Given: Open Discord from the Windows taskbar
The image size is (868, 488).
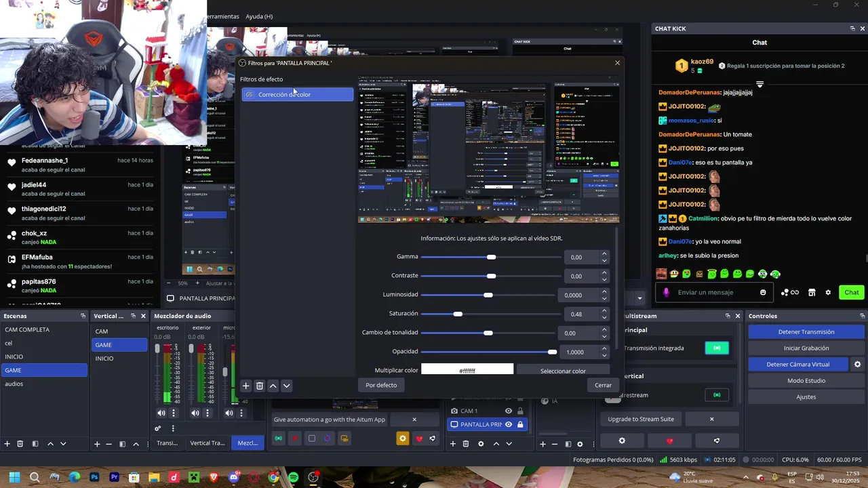Looking at the screenshot, I should (234, 477).
